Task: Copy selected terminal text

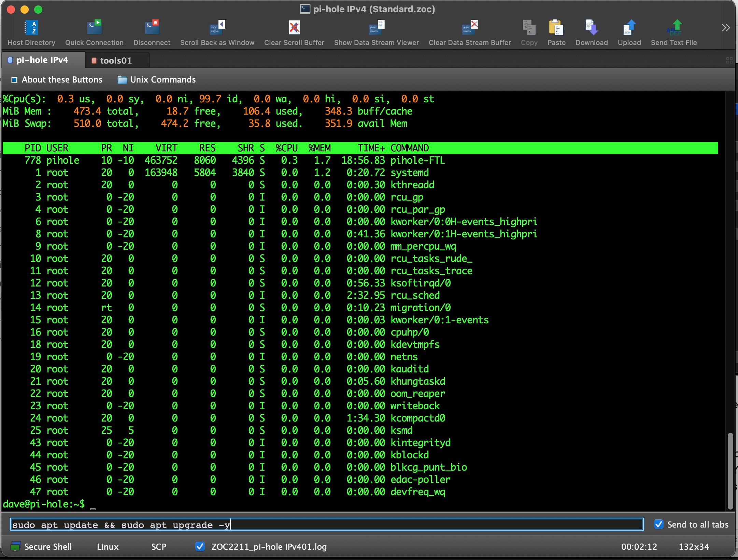Action: pos(528,31)
